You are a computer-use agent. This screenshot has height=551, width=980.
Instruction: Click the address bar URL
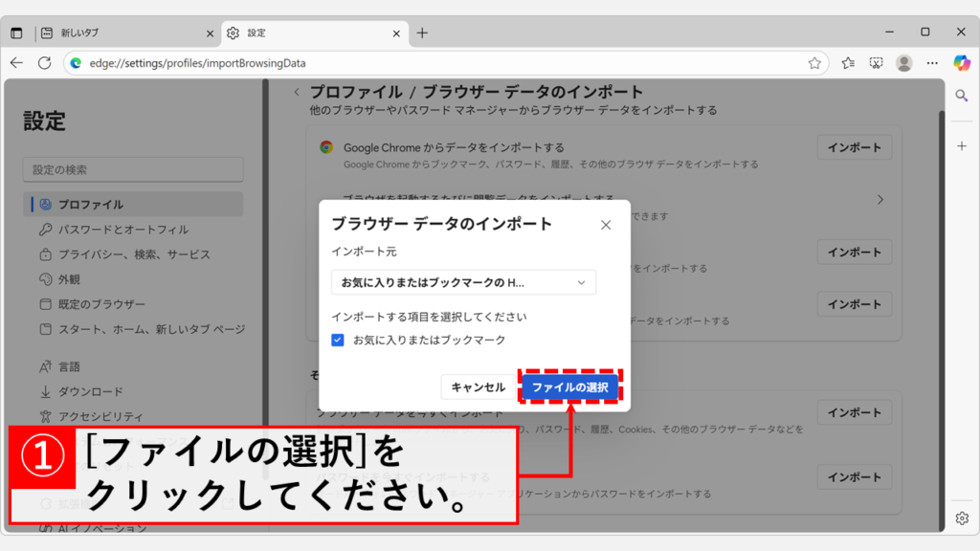pos(197,63)
